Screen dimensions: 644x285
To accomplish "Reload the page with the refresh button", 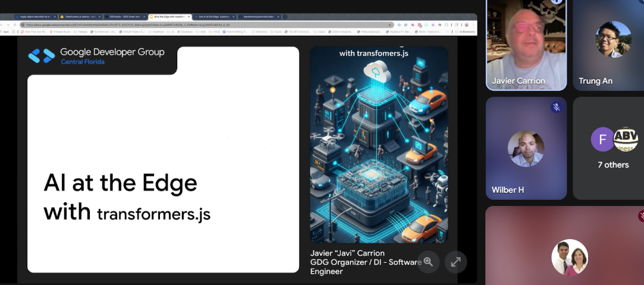I will (15, 24).
